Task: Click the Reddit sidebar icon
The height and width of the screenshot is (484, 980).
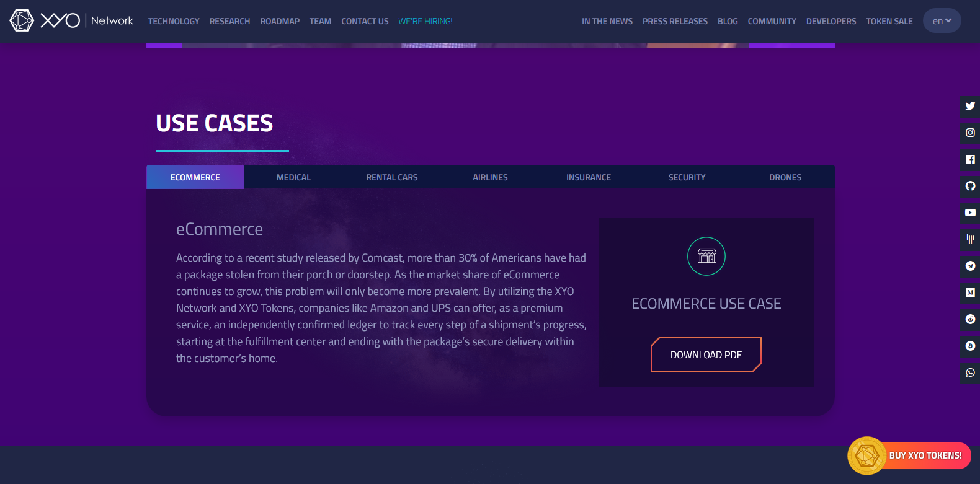Action: tap(970, 319)
